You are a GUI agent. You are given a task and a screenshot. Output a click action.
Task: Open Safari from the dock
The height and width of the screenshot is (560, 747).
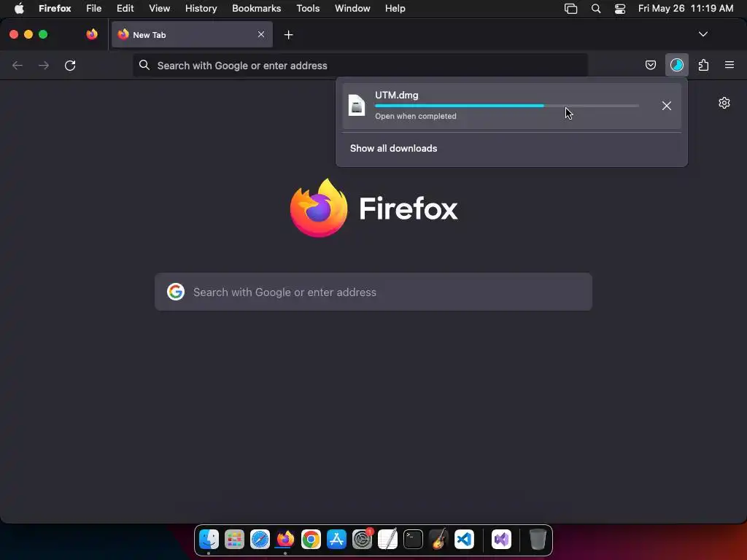[x=260, y=540]
